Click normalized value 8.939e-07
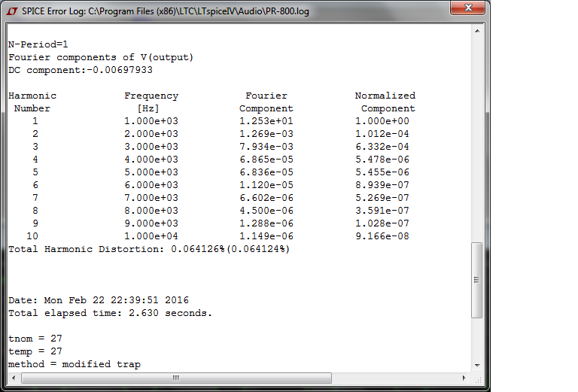 click(382, 185)
